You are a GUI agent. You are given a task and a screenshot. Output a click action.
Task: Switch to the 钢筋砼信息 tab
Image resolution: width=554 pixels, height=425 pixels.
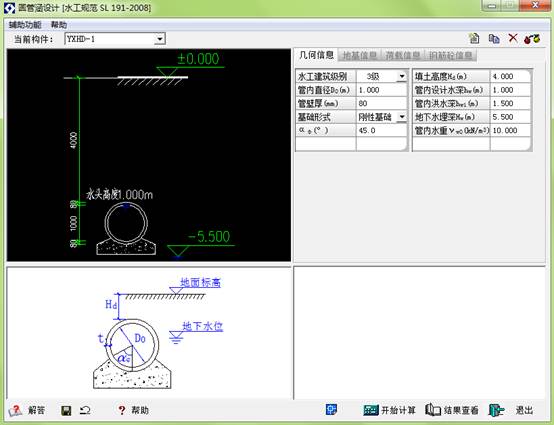tap(450, 55)
